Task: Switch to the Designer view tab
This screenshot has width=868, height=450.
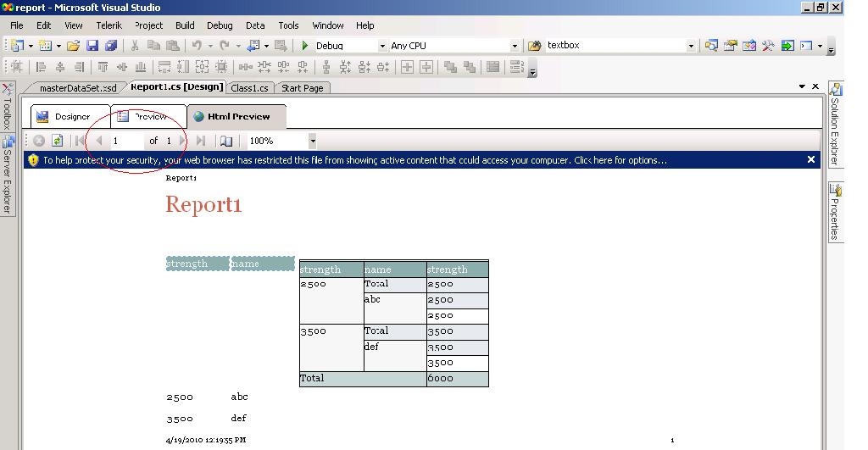Action: [70, 117]
